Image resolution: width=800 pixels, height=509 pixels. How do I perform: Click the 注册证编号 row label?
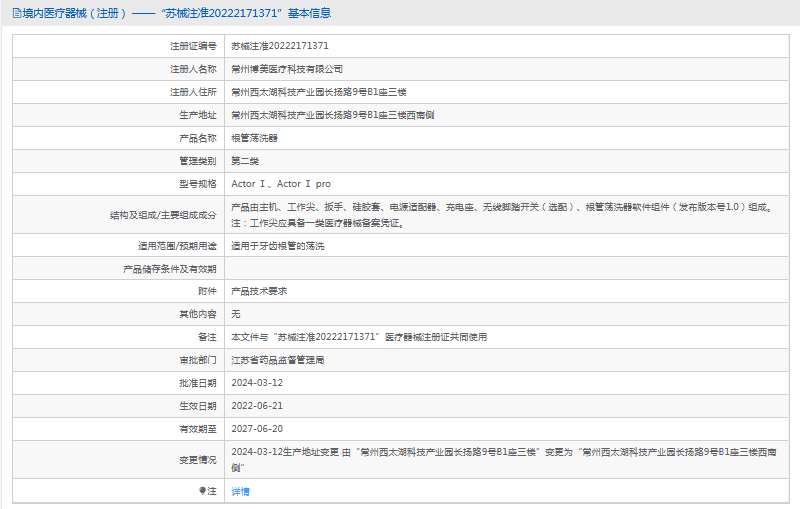tap(193, 46)
